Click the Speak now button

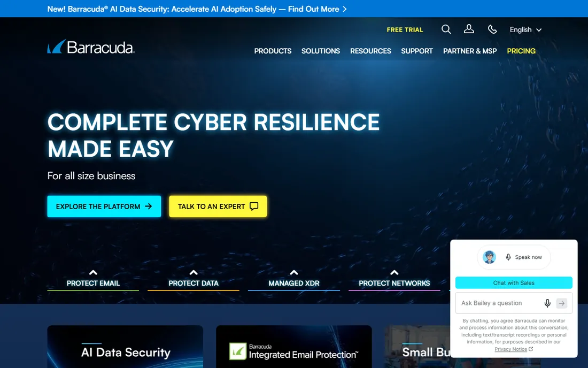pyautogui.click(x=513, y=257)
